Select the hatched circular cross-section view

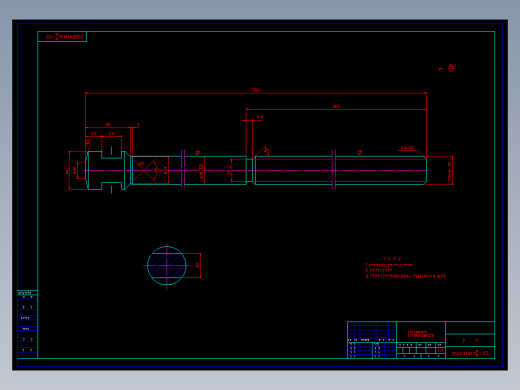pyautogui.click(x=167, y=266)
